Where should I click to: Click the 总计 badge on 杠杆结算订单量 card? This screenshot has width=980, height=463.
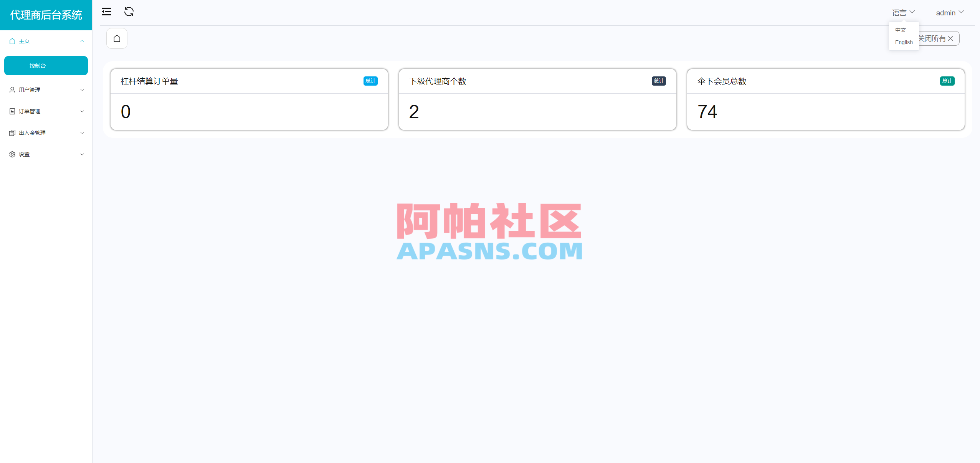370,81
